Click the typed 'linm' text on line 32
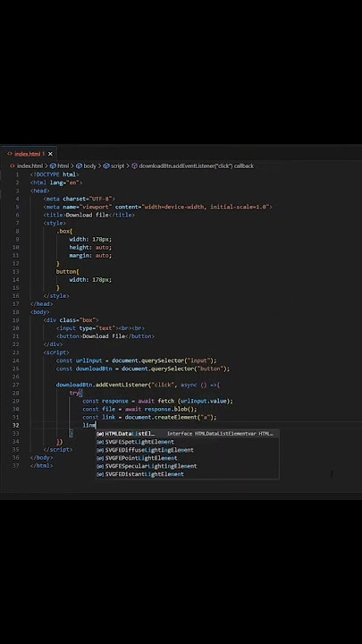 [x=89, y=426]
